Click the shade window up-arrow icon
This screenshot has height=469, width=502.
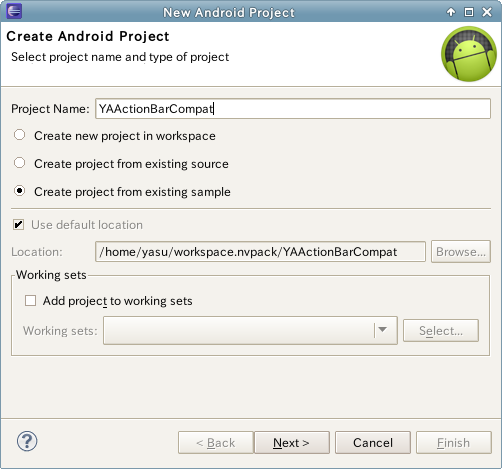tap(451, 12)
